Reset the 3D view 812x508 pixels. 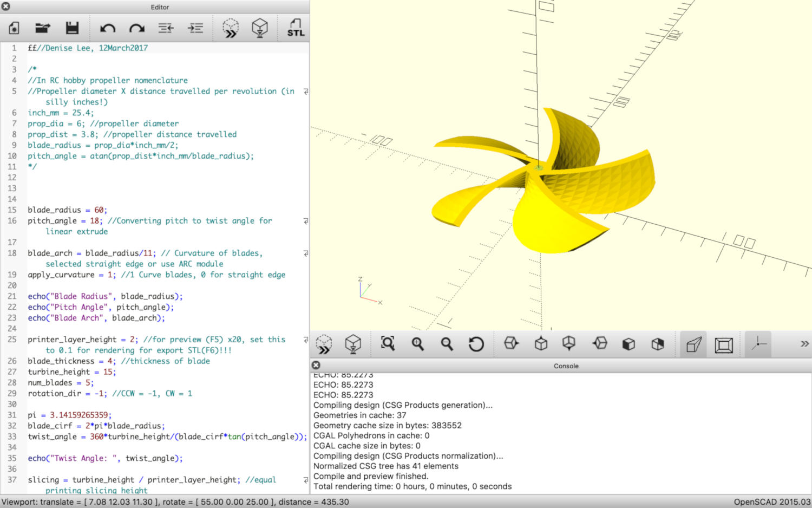[476, 344]
